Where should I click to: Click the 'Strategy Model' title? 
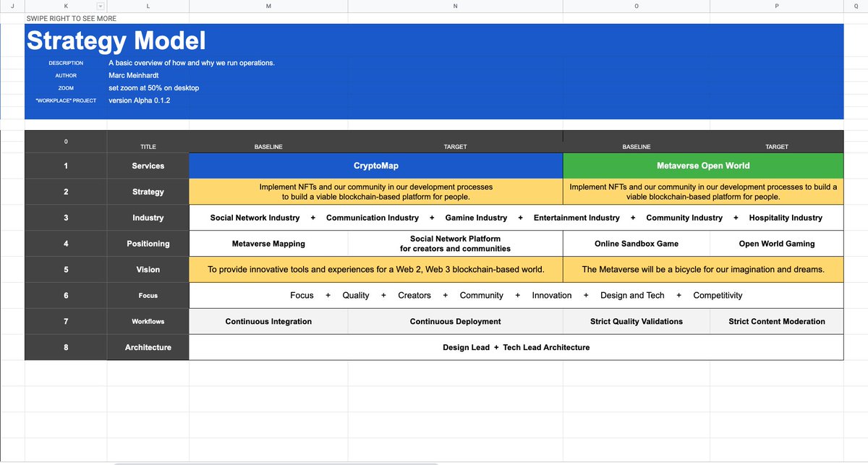(x=116, y=40)
